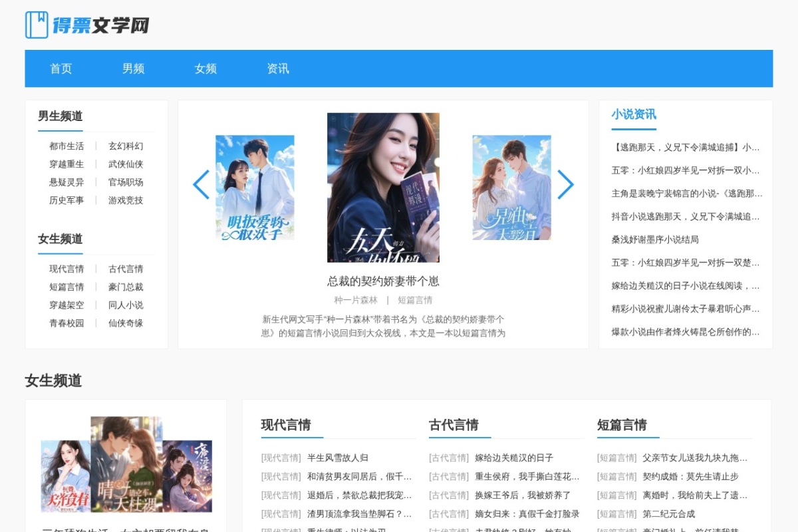
Task: Open novel 换嫁王爷后，我被娇养了
Action: [523, 495]
